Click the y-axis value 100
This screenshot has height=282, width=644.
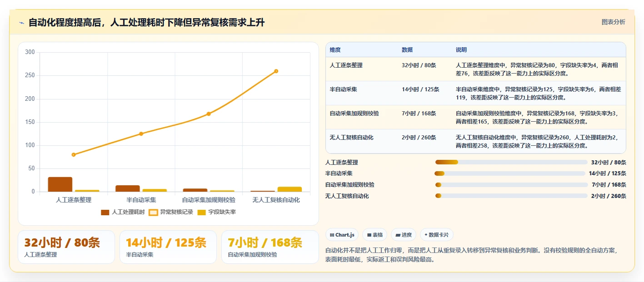30,145
